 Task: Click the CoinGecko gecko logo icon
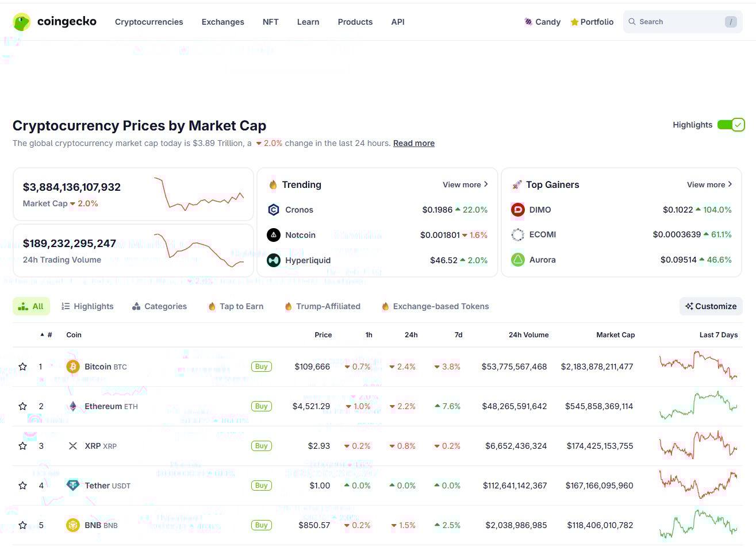(22, 22)
